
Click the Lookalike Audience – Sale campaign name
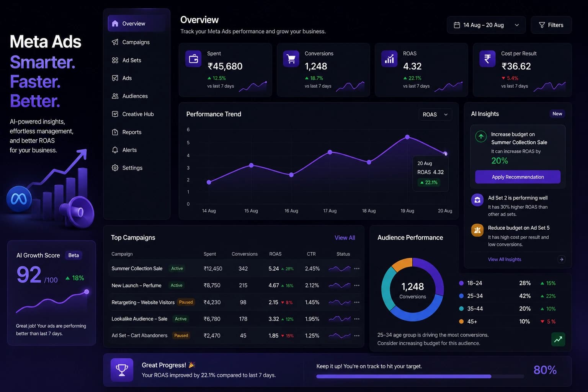tap(139, 319)
